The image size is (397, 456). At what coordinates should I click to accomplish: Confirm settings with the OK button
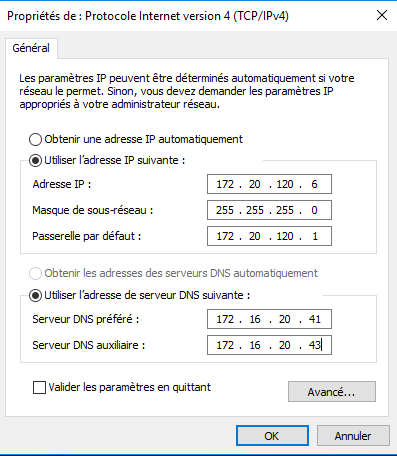click(x=272, y=436)
